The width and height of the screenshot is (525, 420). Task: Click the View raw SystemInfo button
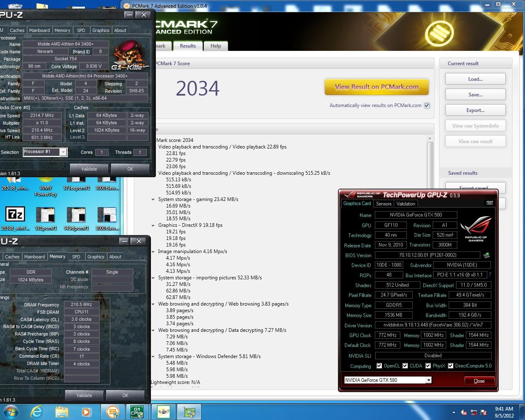pyautogui.click(x=475, y=126)
